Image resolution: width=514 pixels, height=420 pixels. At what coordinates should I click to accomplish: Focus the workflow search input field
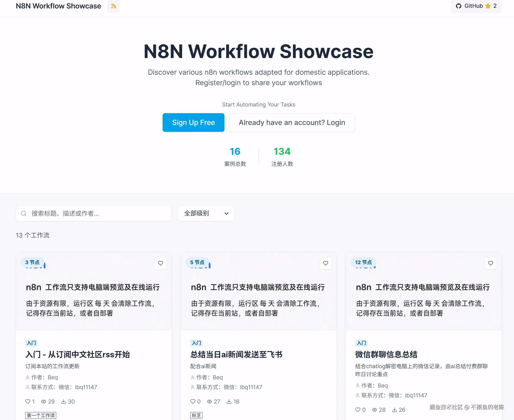tap(97, 213)
